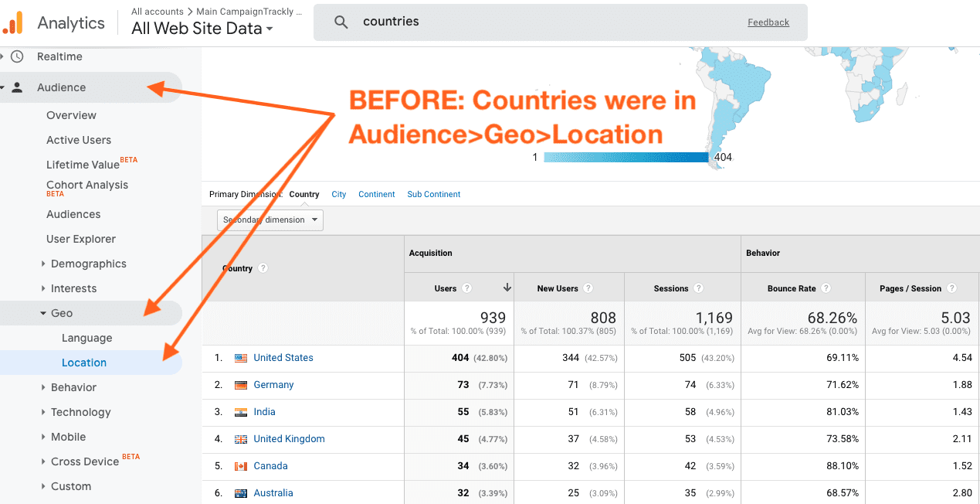Click the Sessions column help icon
This screenshot has height=504, width=980.
point(699,288)
